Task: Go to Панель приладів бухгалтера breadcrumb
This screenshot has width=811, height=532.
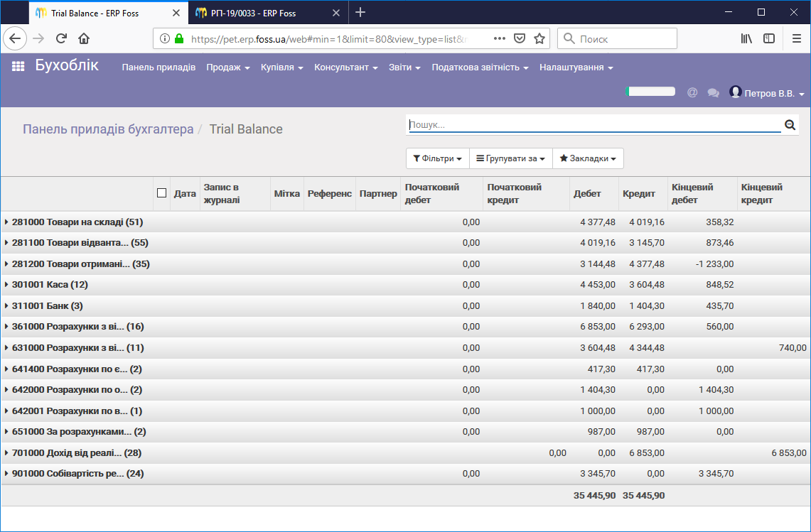Action: (x=108, y=129)
